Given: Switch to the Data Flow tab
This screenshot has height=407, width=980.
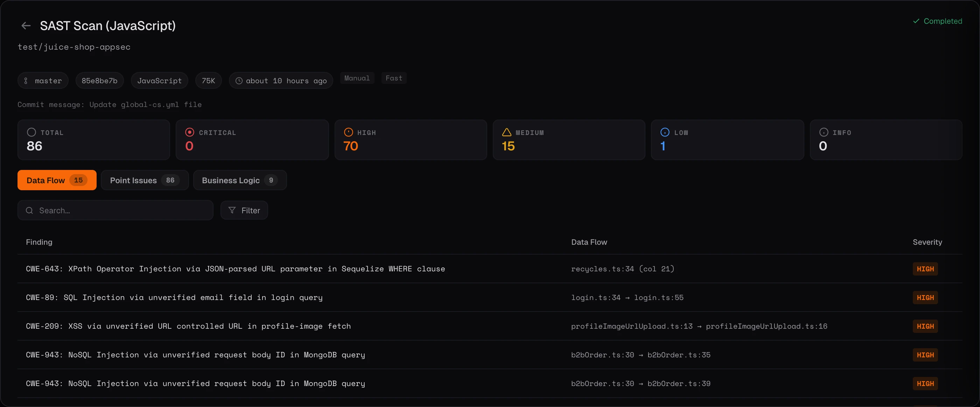Looking at the screenshot, I should coord(57,180).
